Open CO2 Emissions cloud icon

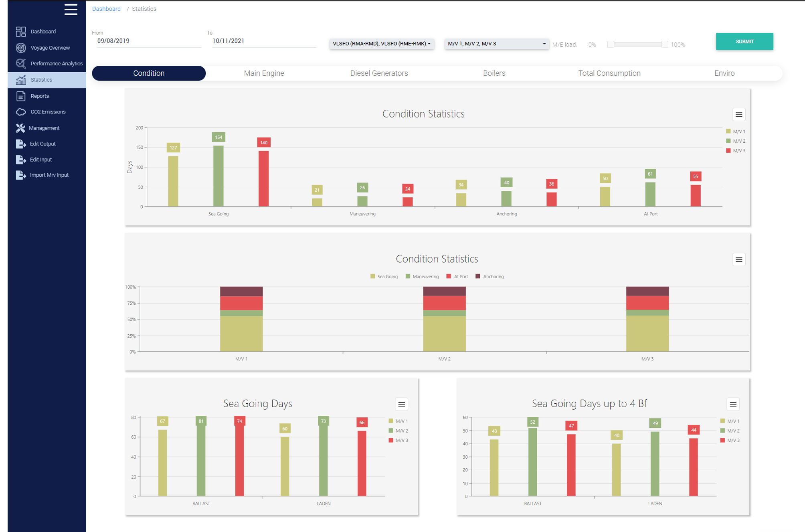click(21, 112)
